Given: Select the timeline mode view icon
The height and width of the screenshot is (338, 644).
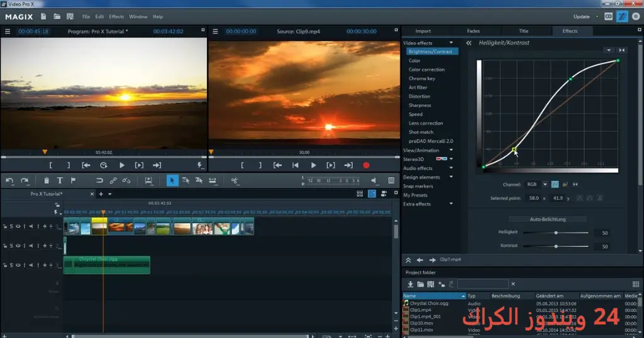Looking at the screenshot, I should [x=372, y=194].
